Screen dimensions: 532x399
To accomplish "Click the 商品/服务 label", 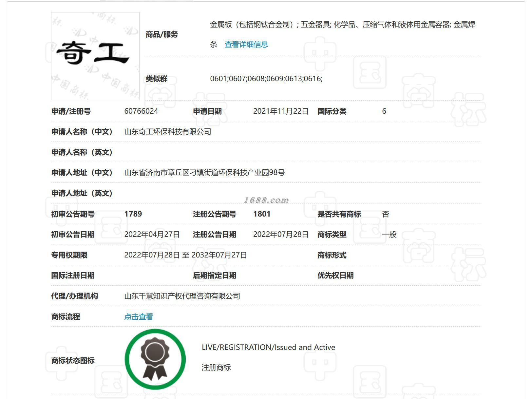I will pyautogui.click(x=162, y=34).
